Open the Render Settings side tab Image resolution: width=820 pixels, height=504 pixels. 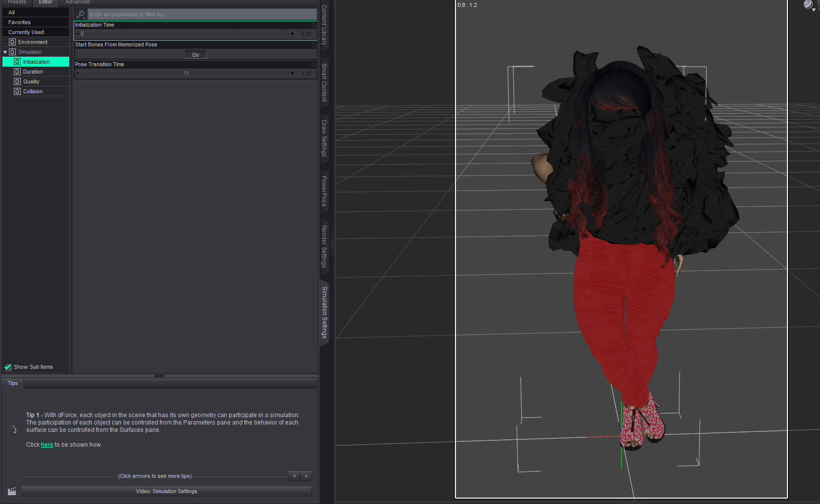(324, 246)
